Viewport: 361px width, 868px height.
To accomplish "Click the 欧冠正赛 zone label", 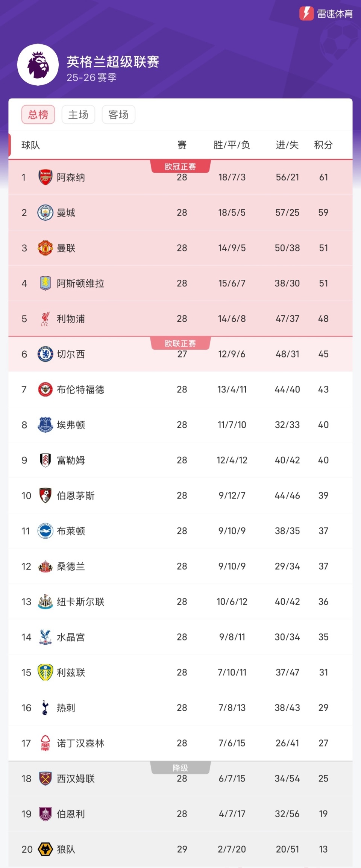I will pyautogui.click(x=180, y=167).
